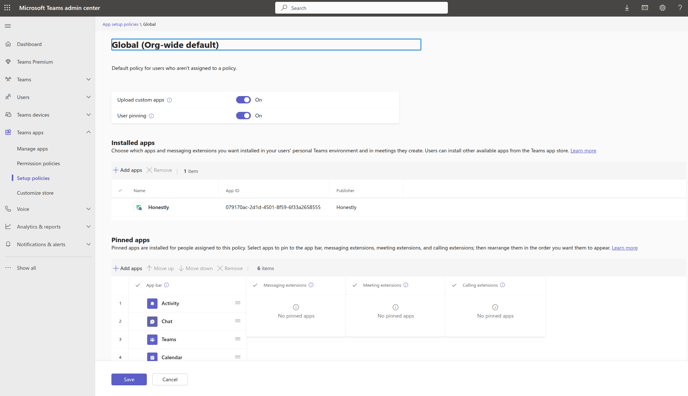688x396 pixels.
Task: Click the Teams Premium diamond icon
Action: point(8,61)
